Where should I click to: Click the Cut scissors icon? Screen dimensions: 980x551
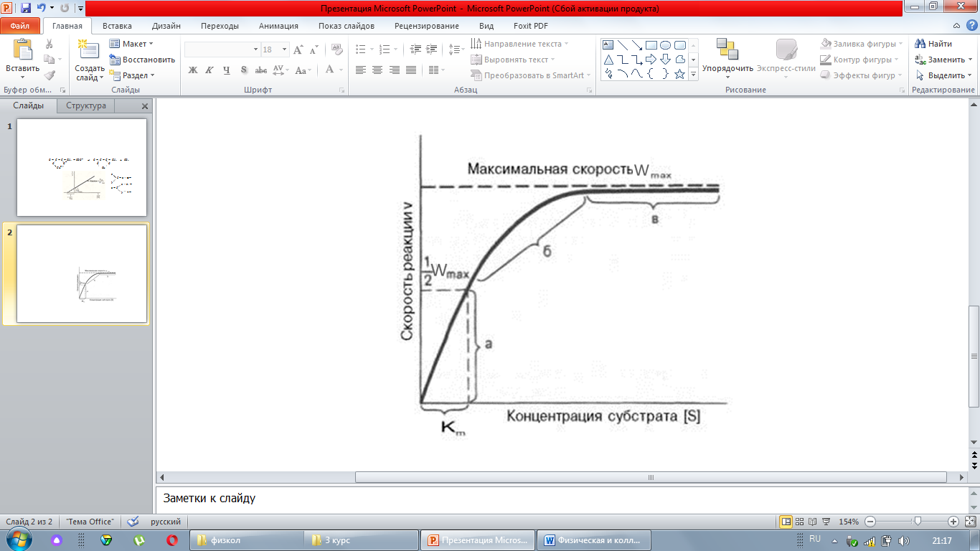pyautogui.click(x=50, y=44)
